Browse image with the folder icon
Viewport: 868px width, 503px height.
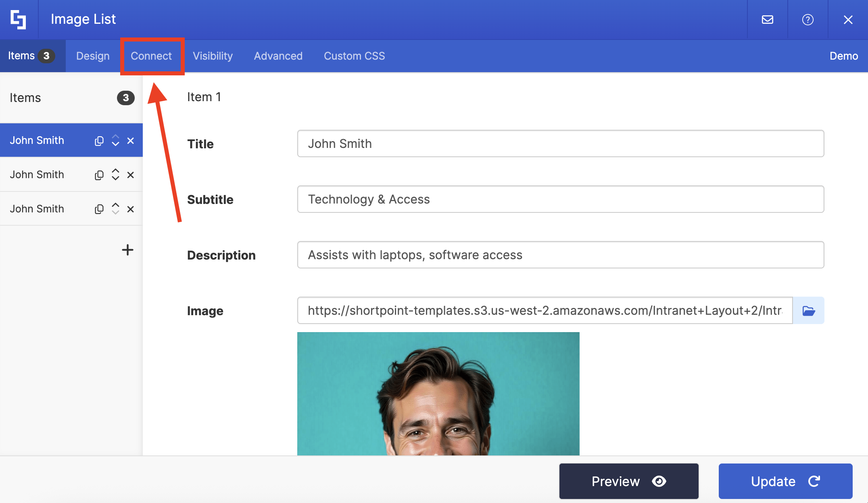[x=808, y=311]
